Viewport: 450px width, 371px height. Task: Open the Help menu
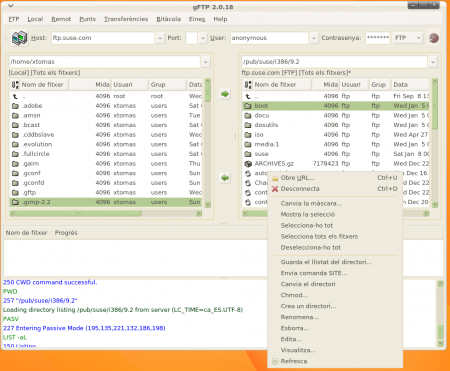(x=220, y=19)
